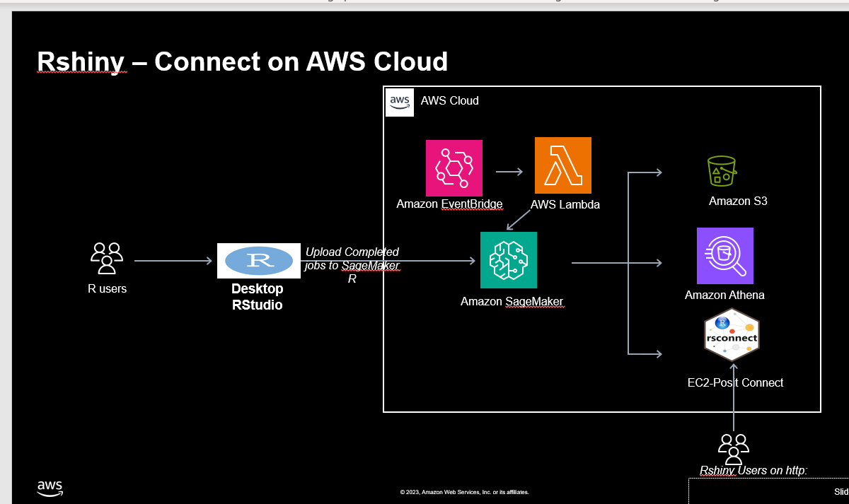849x504 pixels.
Task: Select the Desktop RStudio R logo
Action: [x=258, y=261]
